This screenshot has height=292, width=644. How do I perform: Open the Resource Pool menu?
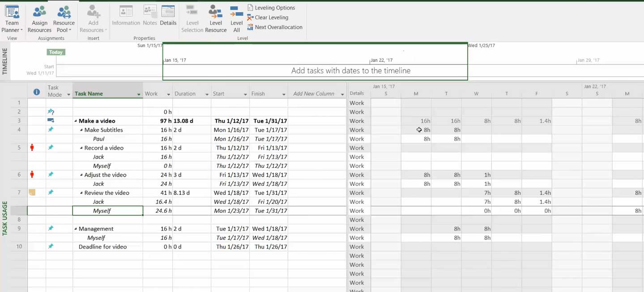[x=64, y=20]
